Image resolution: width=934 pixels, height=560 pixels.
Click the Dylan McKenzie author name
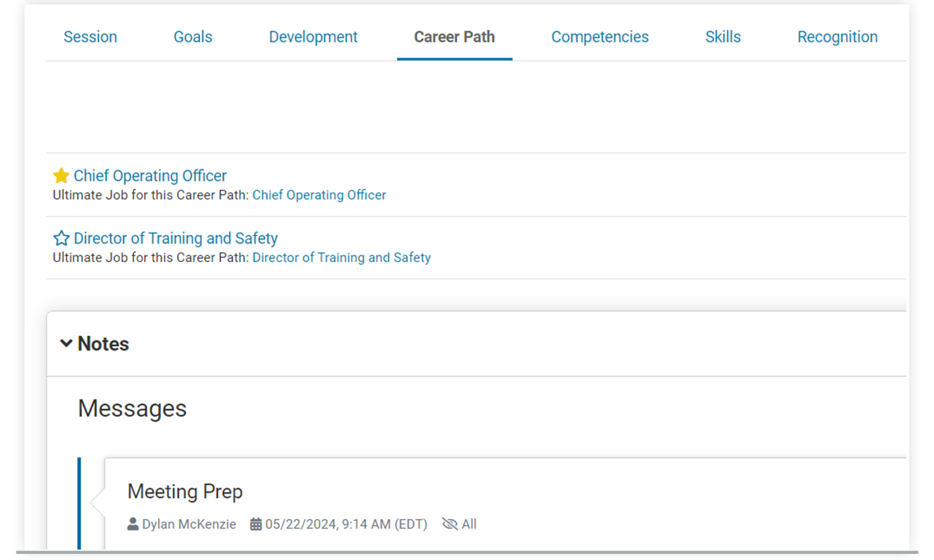click(x=188, y=523)
